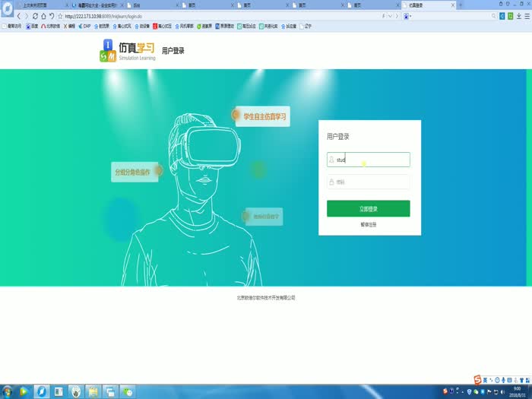Click the 学生自主仿真学习 label
Screen dimensions: 532x399
click(264, 117)
